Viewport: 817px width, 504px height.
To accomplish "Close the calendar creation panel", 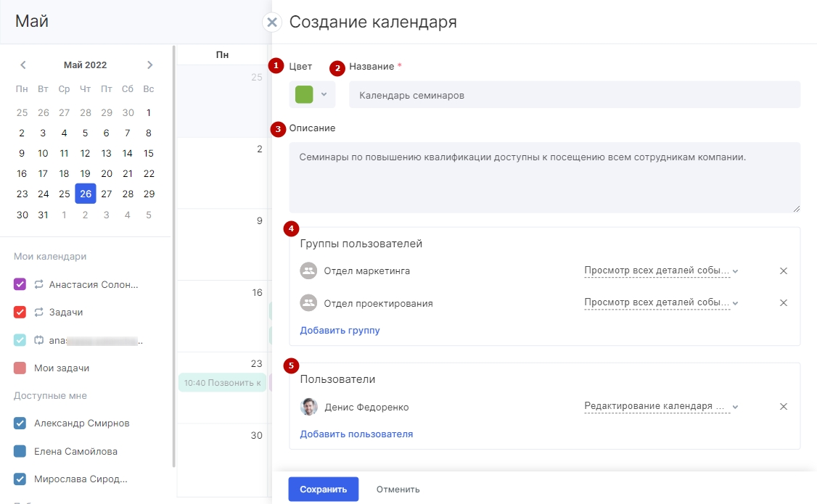I will [272, 22].
